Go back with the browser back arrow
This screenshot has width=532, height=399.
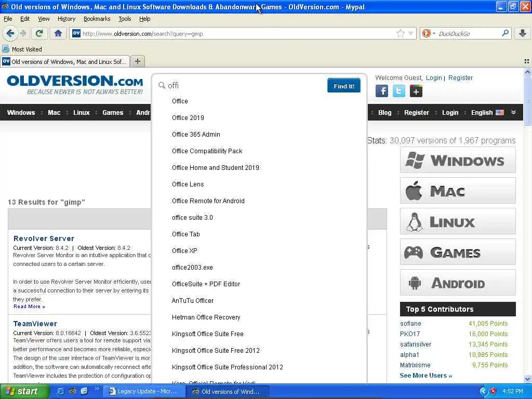pyautogui.click(x=10, y=34)
